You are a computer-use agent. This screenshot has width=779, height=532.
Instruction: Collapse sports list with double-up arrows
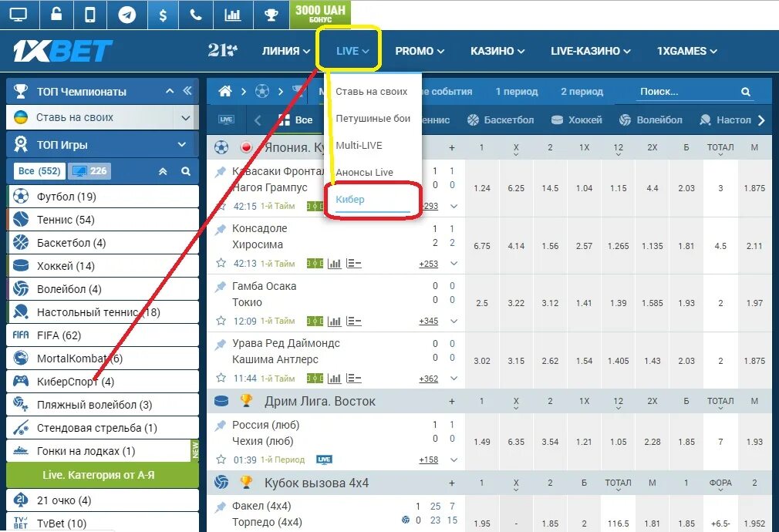pyautogui.click(x=163, y=171)
